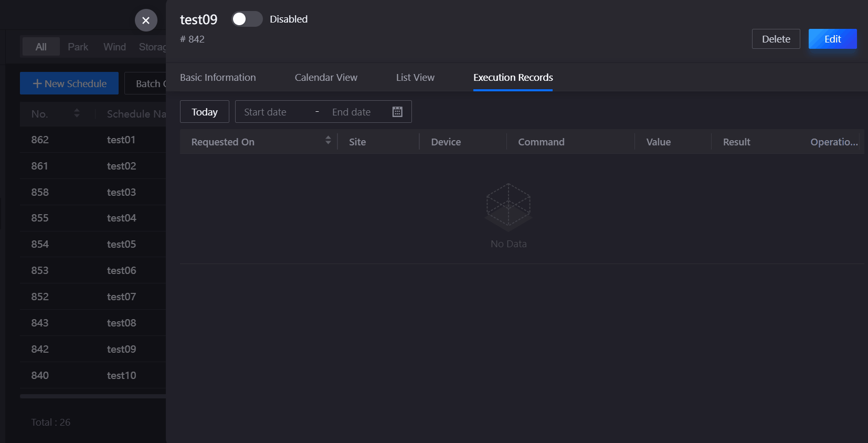Switch to the Basic Information tab
The width and height of the screenshot is (868, 443).
218,78
